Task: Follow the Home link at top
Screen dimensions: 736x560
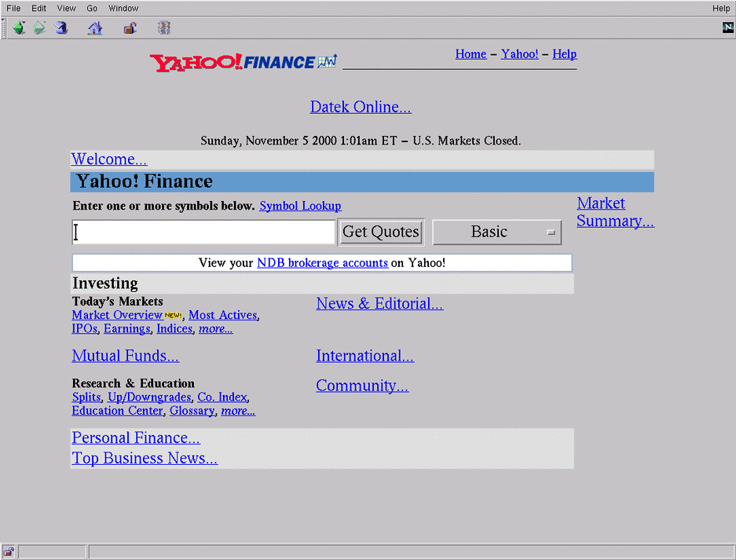Action: pyautogui.click(x=471, y=54)
